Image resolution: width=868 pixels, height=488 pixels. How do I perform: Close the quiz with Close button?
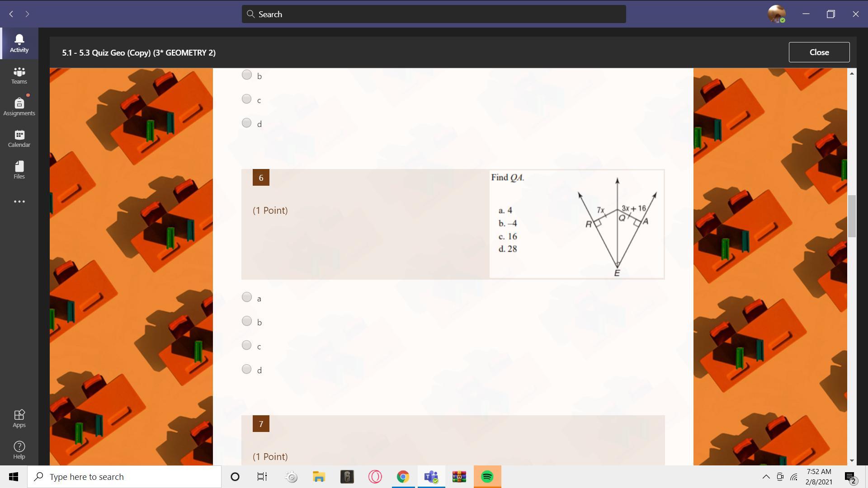pos(819,52)
